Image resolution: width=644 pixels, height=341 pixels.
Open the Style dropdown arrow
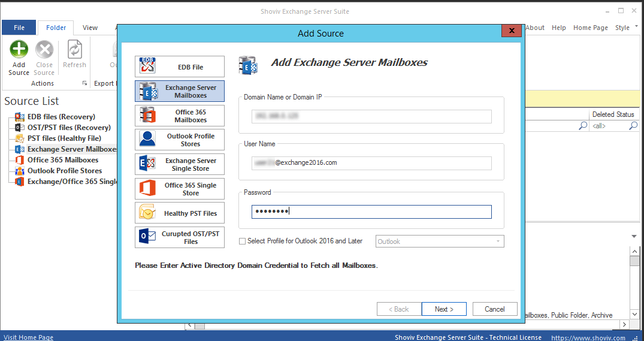(637, 27)
